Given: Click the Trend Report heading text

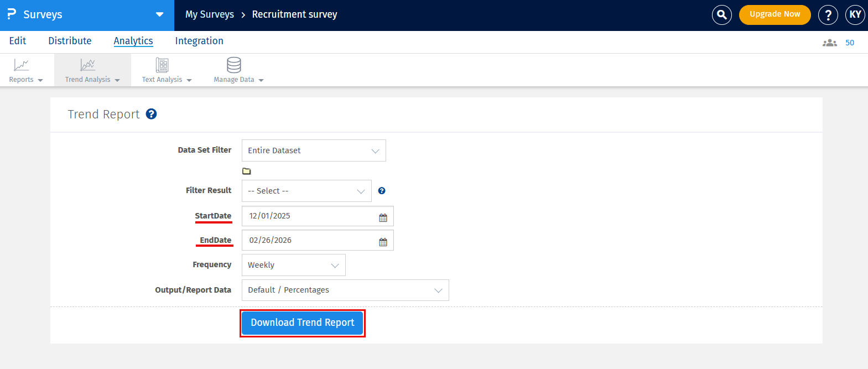Looking at the screenshot, I should point(103,114).
